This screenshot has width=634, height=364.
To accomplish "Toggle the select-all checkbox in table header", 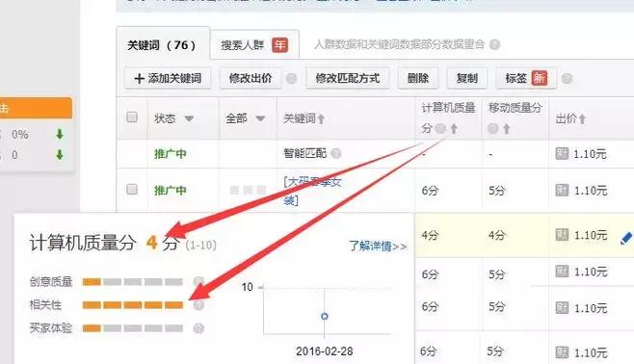I will [x=132, y=117].
